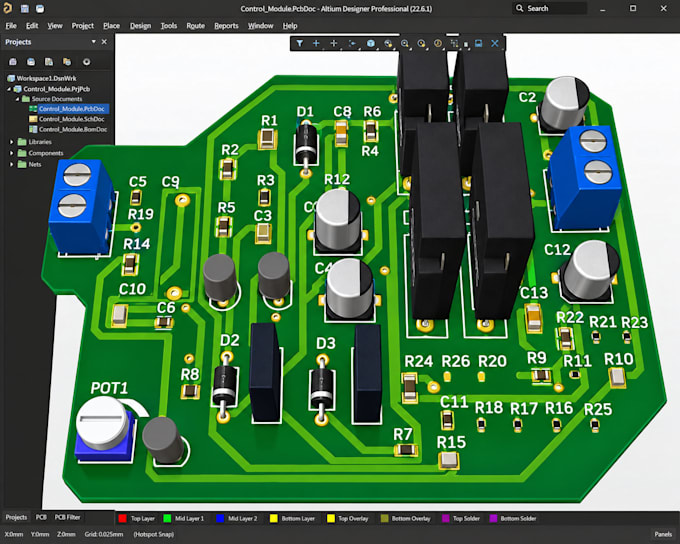Open Control_Module.BomDoc document
This screenshot has width=680, height=544.
(x=73, y=129)
